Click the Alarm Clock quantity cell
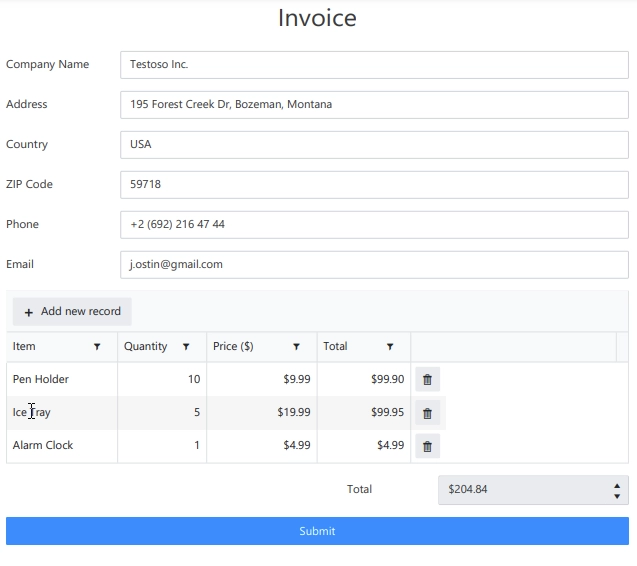 click(x=162, y=446)
